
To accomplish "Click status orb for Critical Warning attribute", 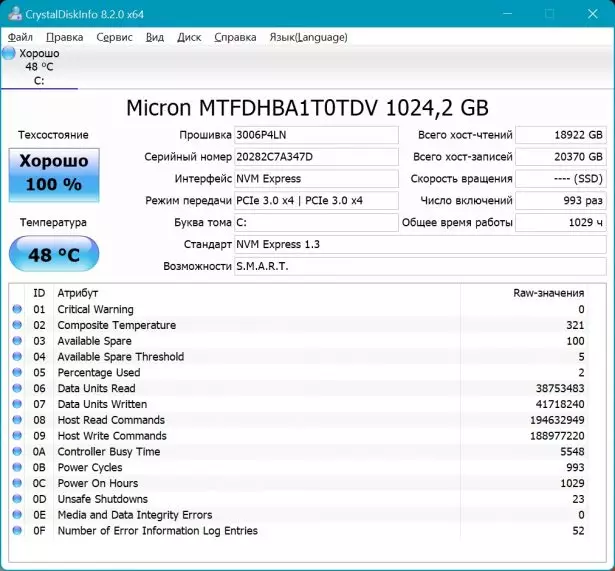I will [x=16, y=310].
